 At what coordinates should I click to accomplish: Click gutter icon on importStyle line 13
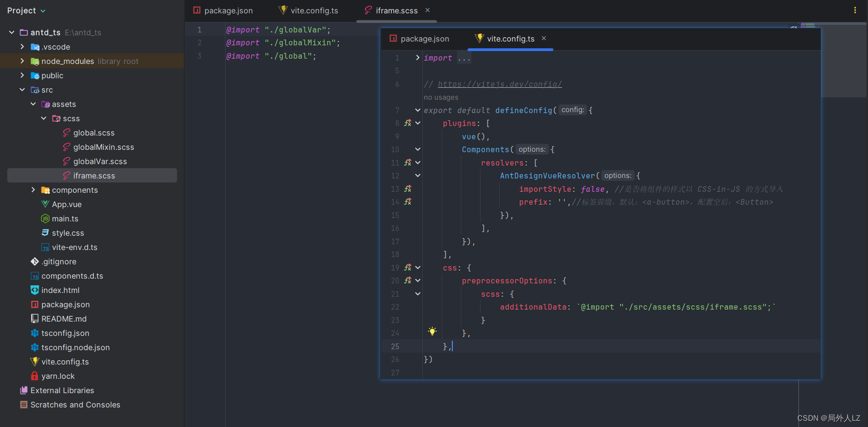[x=408, y=189]
